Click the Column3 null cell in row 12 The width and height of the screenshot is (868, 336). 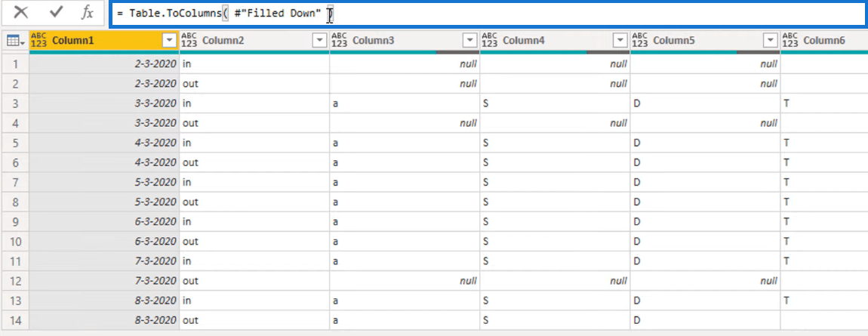(405, 281)
